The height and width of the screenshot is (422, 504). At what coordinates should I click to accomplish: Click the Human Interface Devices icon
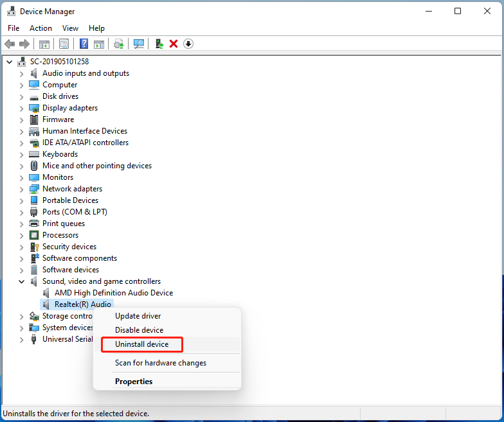(x=34, y=131)
